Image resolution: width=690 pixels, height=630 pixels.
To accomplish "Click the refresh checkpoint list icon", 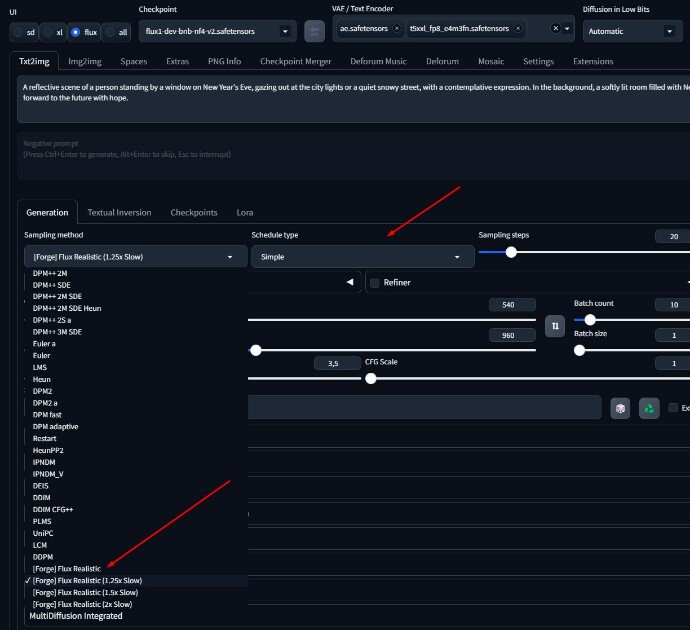I will coord(314,31).
